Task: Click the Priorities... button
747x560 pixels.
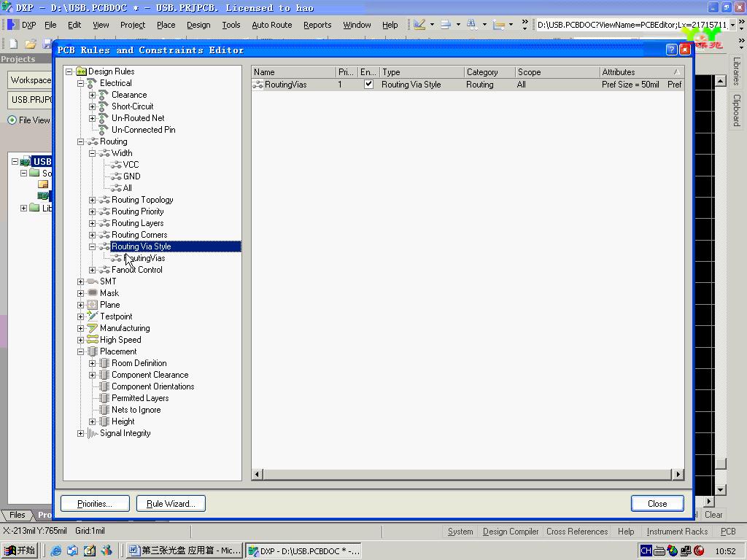Action: pos(95,504)
